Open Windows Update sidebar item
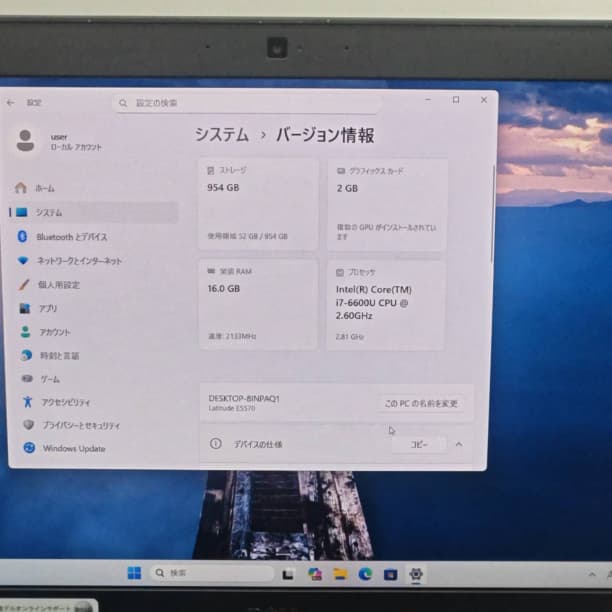 (x=94, y=448)
